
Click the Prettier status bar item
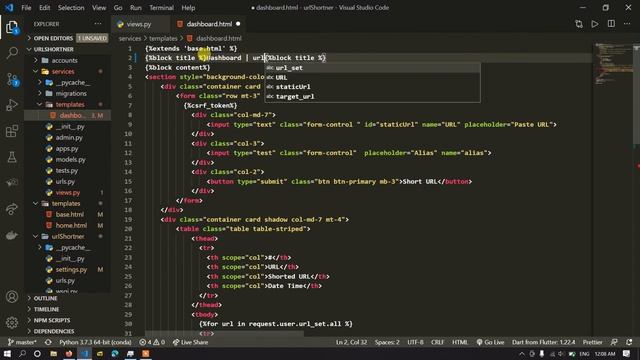tap(592, 342)
